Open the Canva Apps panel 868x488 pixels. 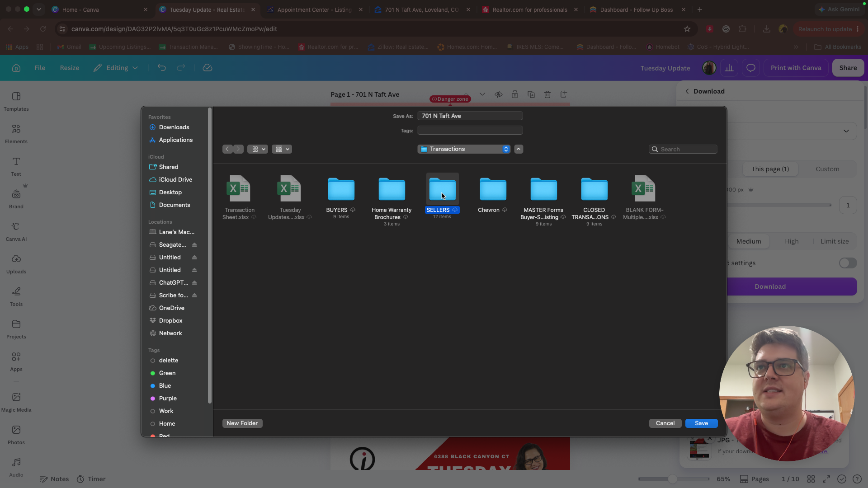(16, 361)
